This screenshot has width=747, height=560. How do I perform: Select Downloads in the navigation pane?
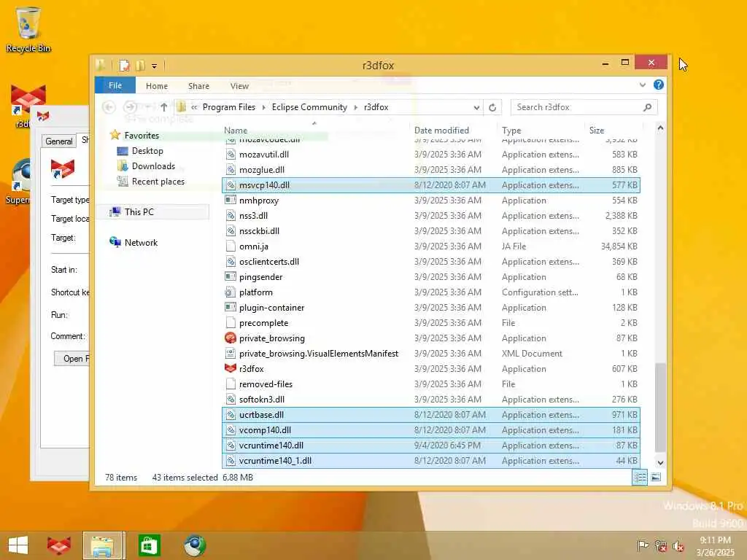[153, 166]
